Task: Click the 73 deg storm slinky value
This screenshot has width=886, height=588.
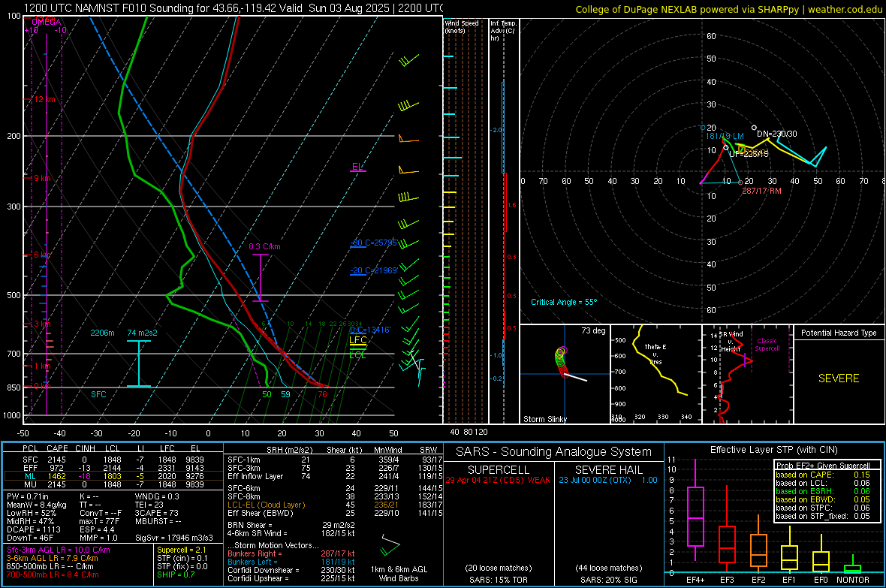Action: [x=593, y=330]
